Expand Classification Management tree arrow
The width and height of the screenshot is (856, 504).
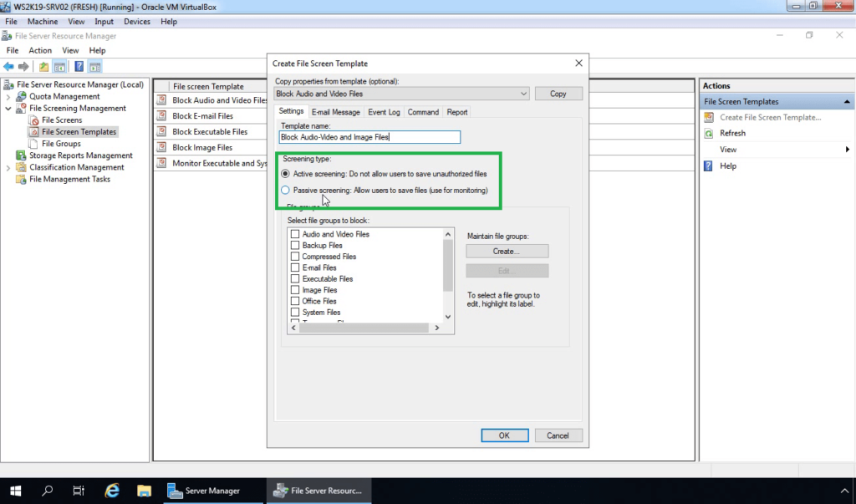pos(8,168)
